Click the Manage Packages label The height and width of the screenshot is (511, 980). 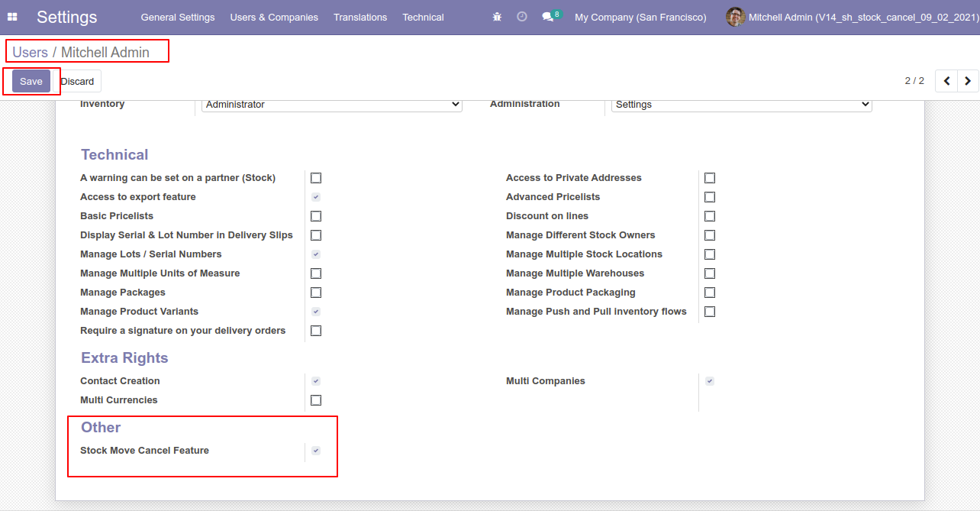point(123,293)
